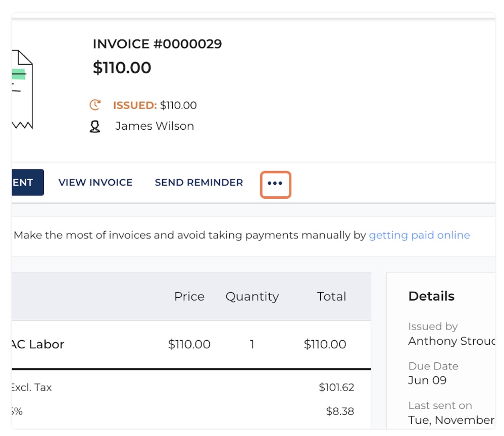Click the INVOICE #0000029 heading
Viewport: 504px width, 436px height.
click(x=157, y=44)
